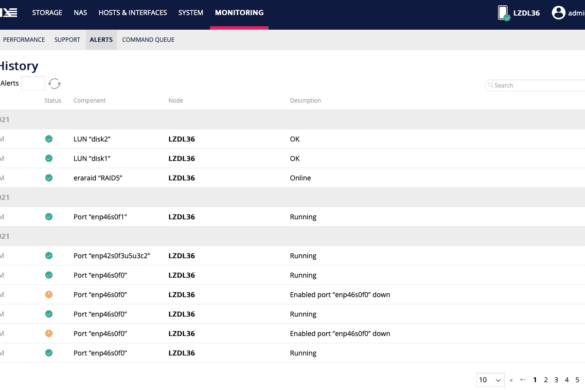Image resolution: width=585 pixels, height=390 pixels.
Task: Open the HOSTS & INTERFACES menu
Action: tap(133, 13)
